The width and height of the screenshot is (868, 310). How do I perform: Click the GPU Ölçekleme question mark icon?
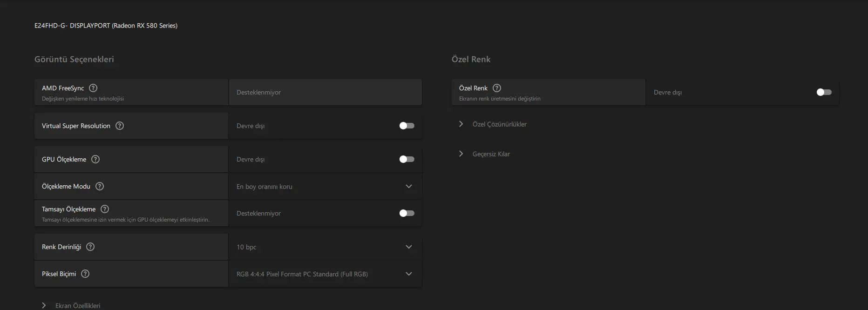click(95, 159)
